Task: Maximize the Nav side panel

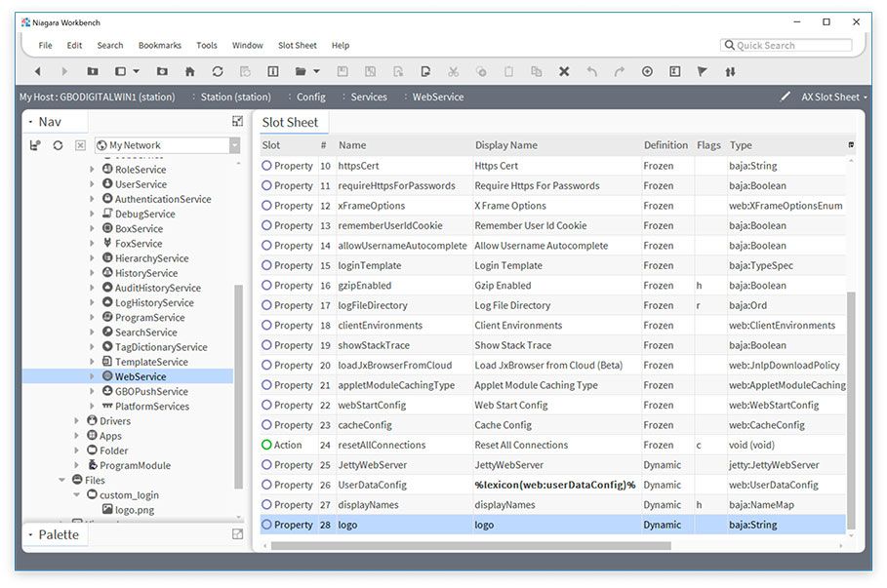Action: 237,121
